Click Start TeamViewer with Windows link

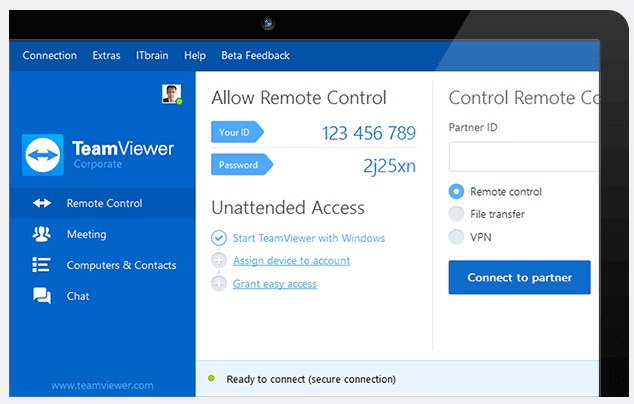click(309, 238)
